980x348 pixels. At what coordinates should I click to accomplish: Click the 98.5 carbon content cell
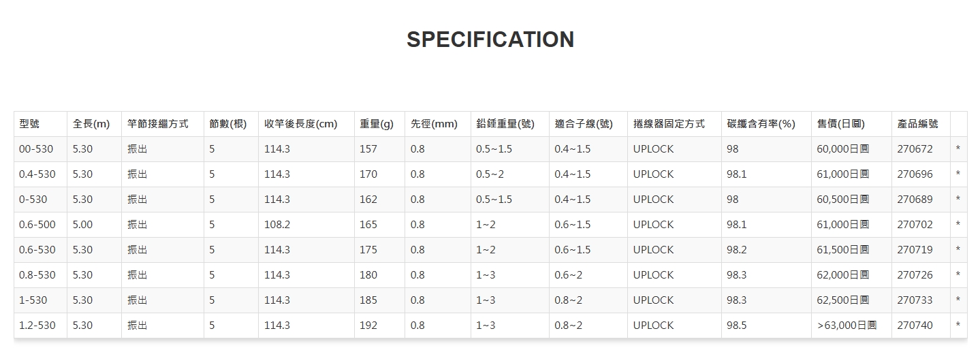click(737, 326)
